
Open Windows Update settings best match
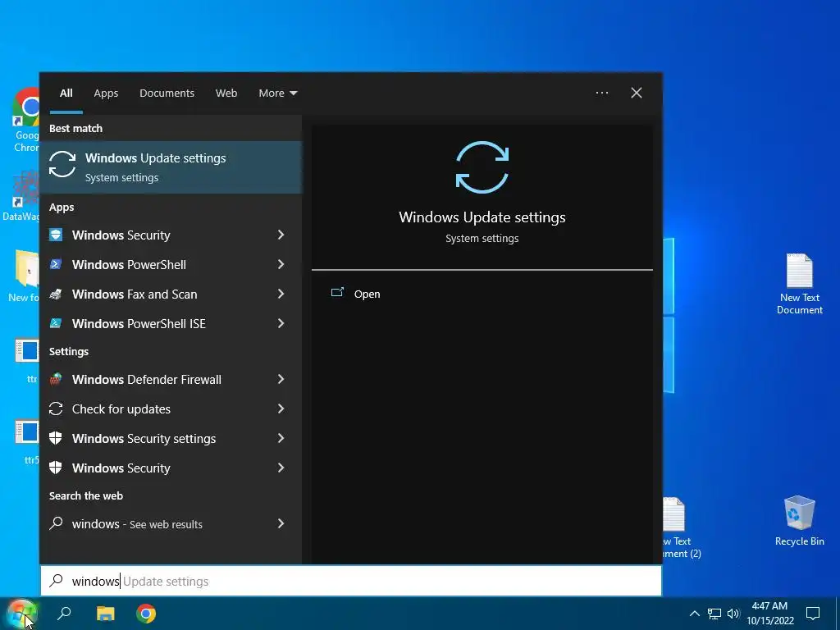coord(171,167)
